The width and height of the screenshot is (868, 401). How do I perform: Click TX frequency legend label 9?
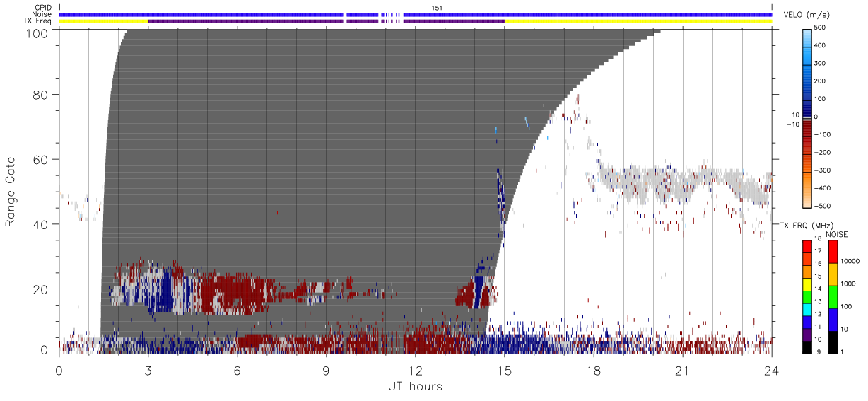pyautogui.click(x=819, y=351)
